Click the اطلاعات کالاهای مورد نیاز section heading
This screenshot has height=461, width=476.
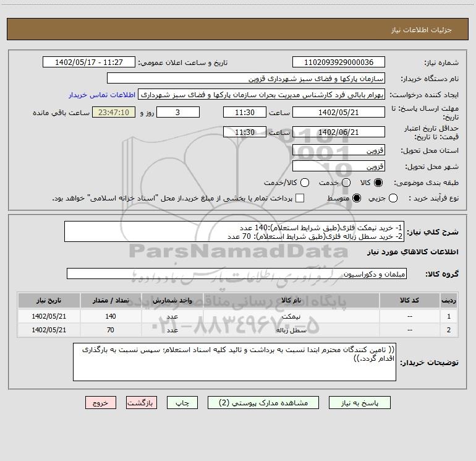(412, 252)
